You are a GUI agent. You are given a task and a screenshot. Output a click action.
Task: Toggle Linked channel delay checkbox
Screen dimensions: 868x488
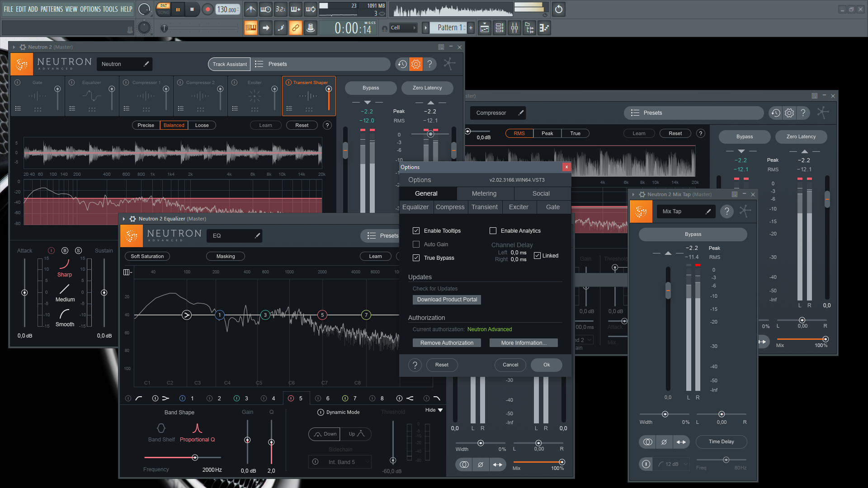coord(537,256)
